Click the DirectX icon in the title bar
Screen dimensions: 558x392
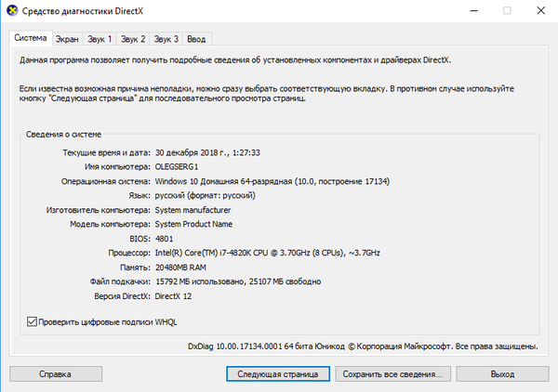pos(12,10)
